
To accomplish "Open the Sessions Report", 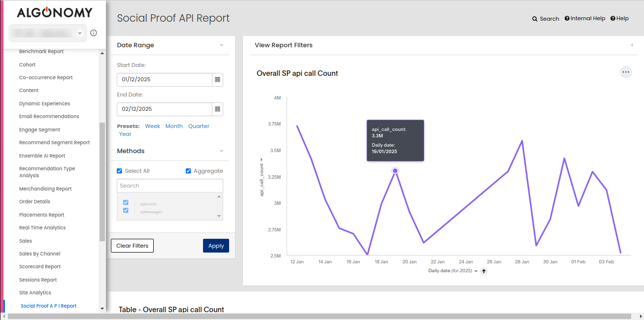I will click(x=38, y=280).
